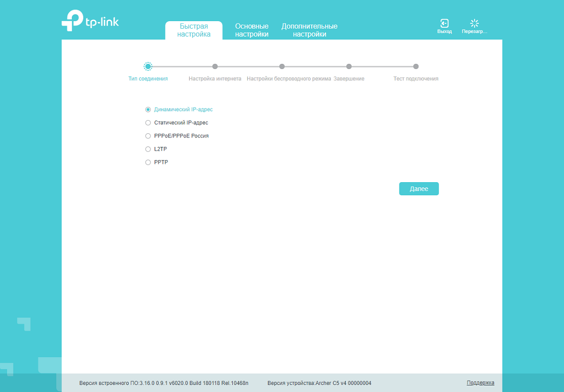
Task: Click the Настройка интернета step label
Action: [215, 79]
